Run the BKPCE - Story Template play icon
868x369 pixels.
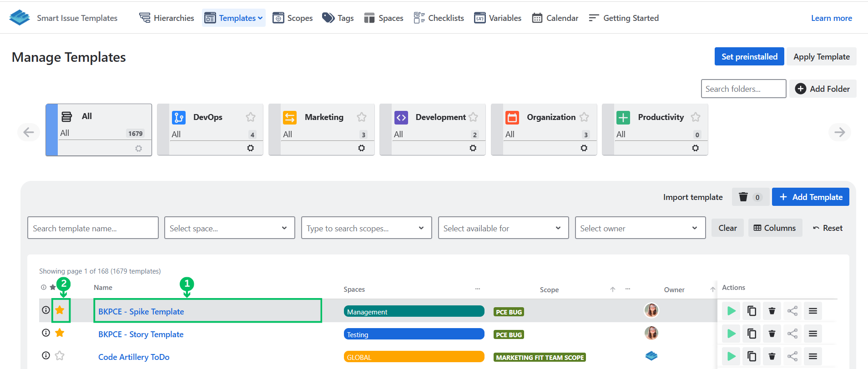[731, 334]
